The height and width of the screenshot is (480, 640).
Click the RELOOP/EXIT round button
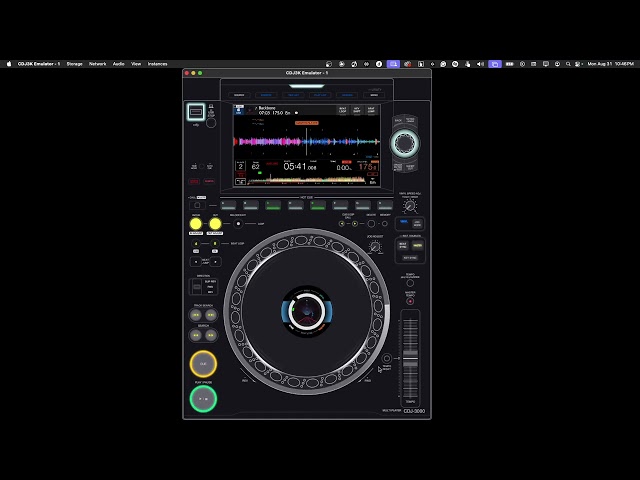pos(238,224)
